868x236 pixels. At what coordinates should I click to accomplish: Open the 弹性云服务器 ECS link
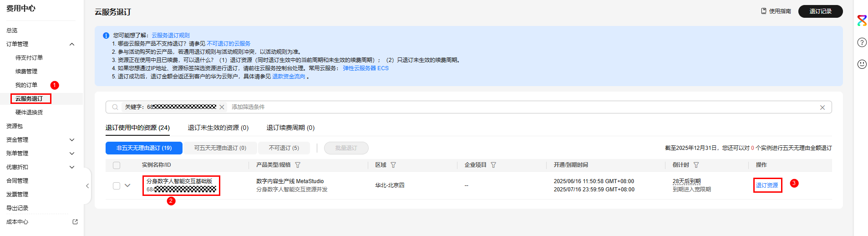[x=365, y=68]
